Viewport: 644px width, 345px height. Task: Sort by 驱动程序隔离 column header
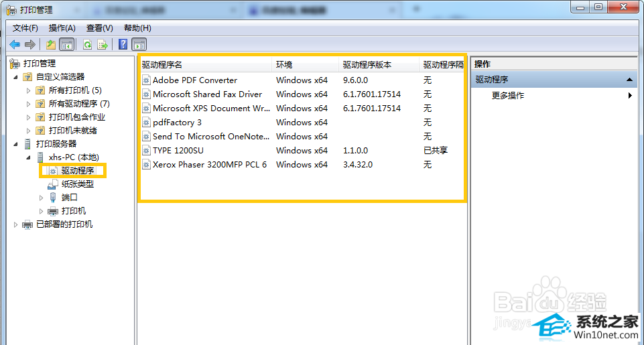click(442, 64)
